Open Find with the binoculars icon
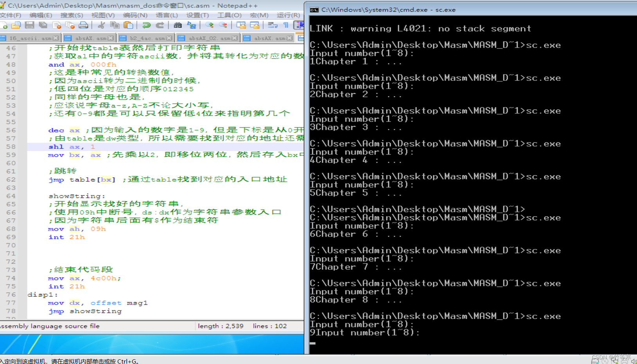 (178, 25)
